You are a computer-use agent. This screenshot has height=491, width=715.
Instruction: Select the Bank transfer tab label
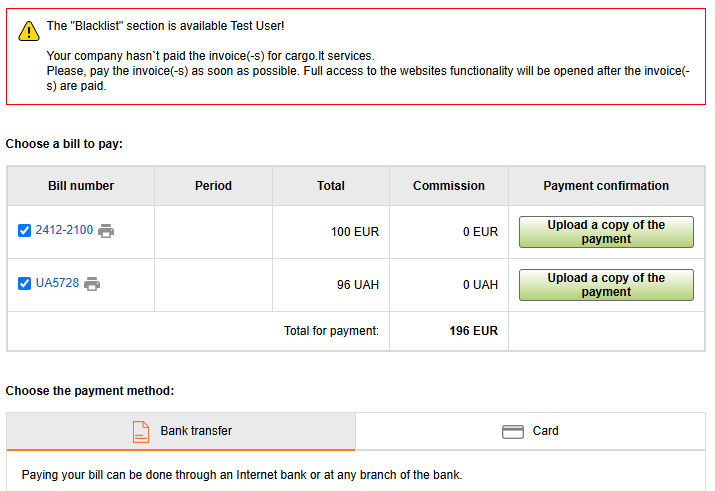click(x=196, y=431)
